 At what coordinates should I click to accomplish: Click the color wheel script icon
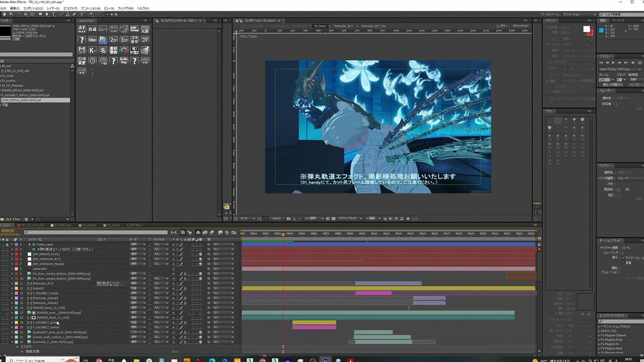(x=124, y=50)
